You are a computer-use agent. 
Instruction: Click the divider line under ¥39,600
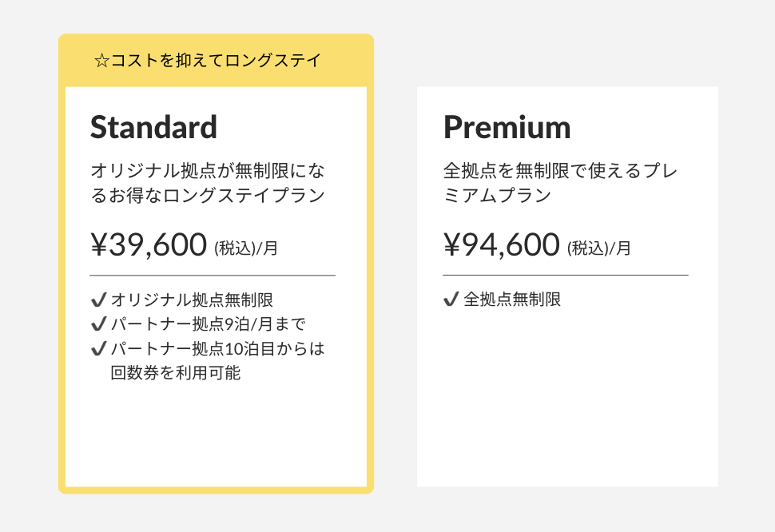tap(213, 276)
